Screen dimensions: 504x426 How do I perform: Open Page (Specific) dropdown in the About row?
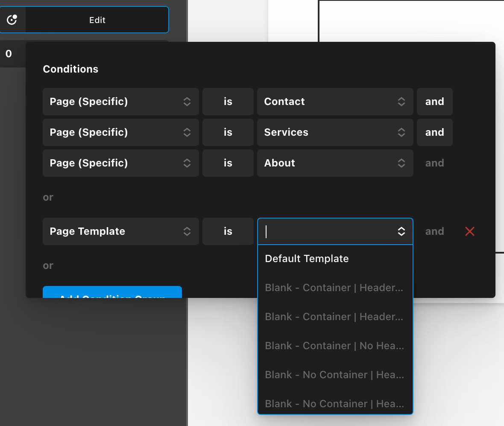(120, 163)
